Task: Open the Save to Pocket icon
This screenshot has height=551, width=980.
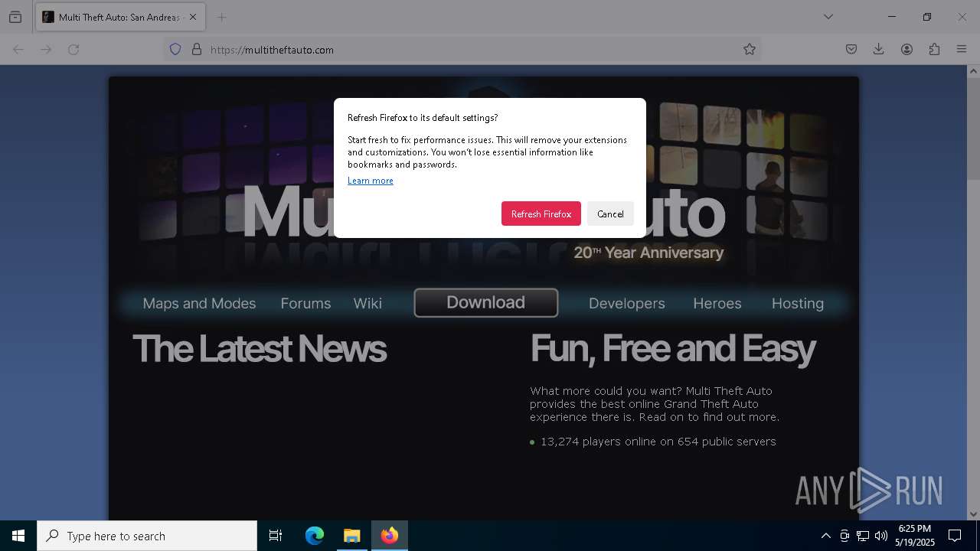Action: (851, 49)
